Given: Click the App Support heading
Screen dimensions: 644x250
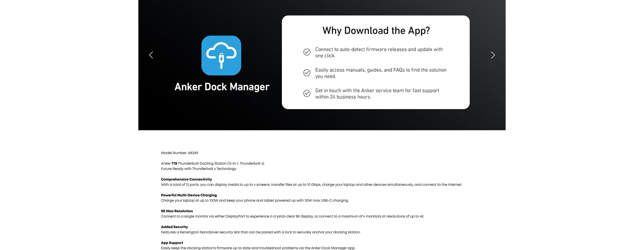Looking at the screenshot, I should (x=172, y=243).
